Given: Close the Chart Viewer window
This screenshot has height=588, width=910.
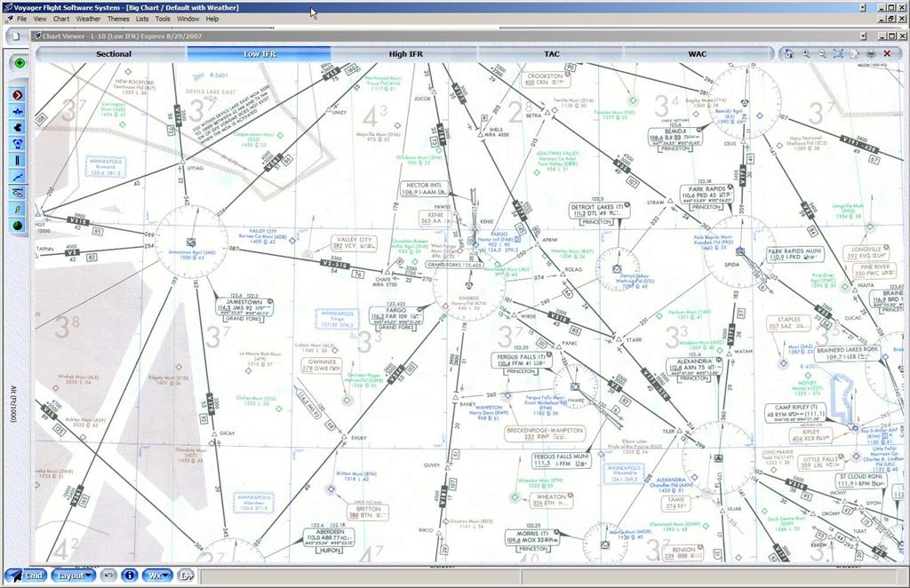Looking at the screenshot, I should [901, 36].
